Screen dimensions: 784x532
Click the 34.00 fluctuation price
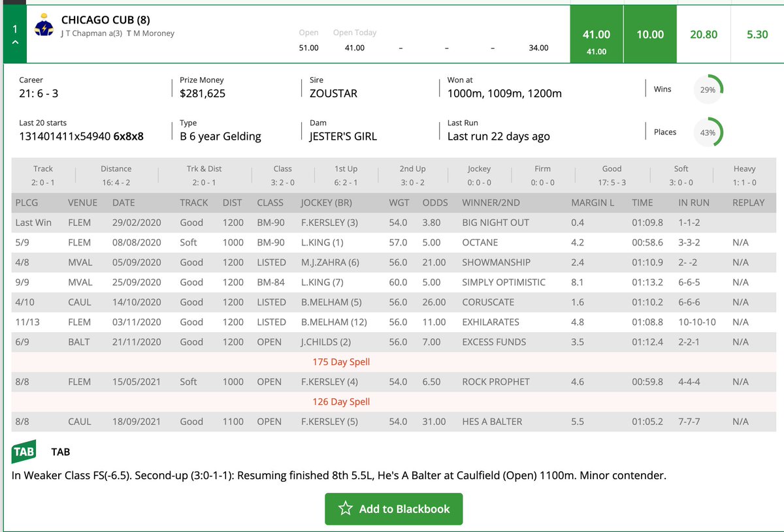(x=538, y=48)
